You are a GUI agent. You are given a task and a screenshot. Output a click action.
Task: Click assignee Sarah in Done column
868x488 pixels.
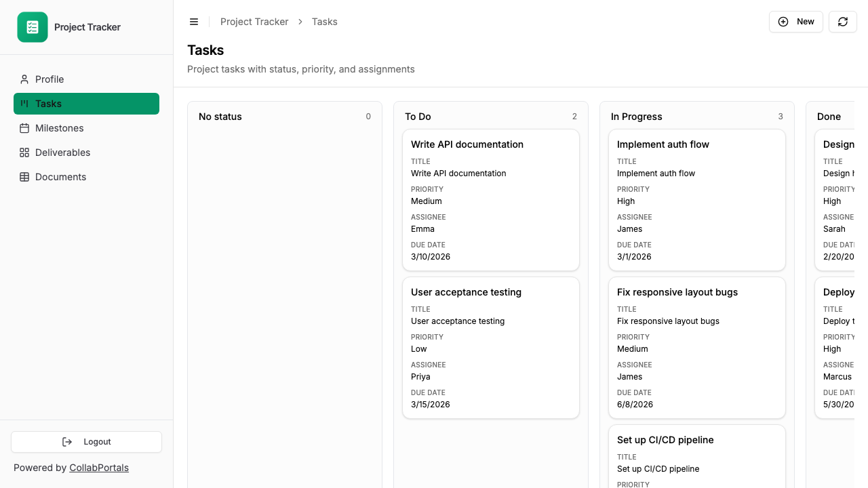(x=834, y=229)
